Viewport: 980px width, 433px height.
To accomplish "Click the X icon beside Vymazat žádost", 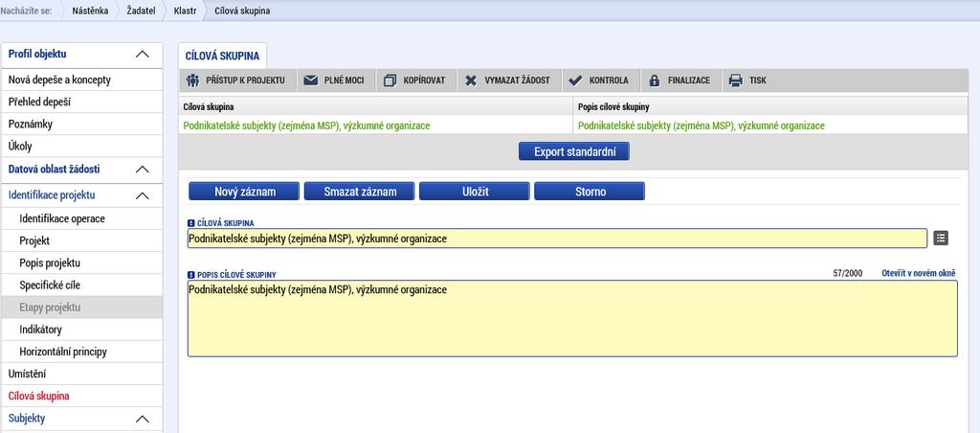I will click(x=471, y=80).
